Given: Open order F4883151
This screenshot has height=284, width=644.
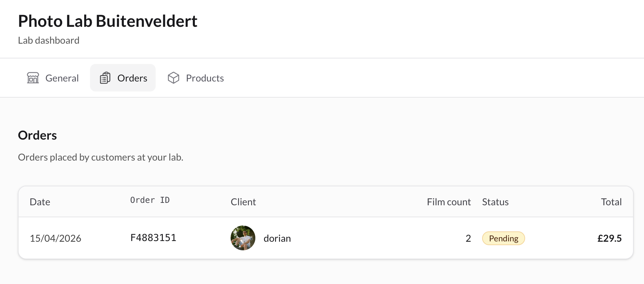Looking at the screenshot, I should (x=153, y=237).
